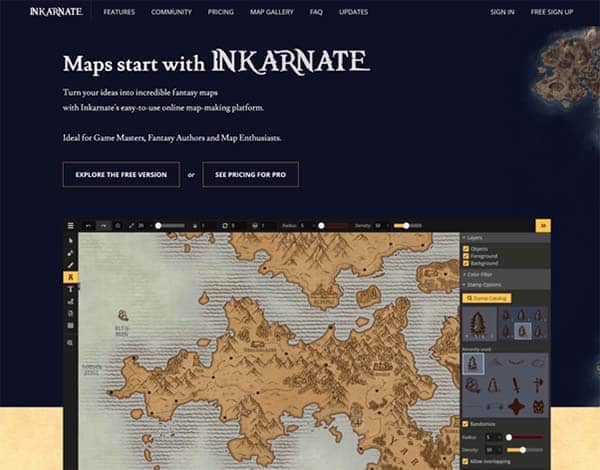The image size is (600, 470).
Task: Open the Stamp Catalog
Action: click(x=487, y=298)
